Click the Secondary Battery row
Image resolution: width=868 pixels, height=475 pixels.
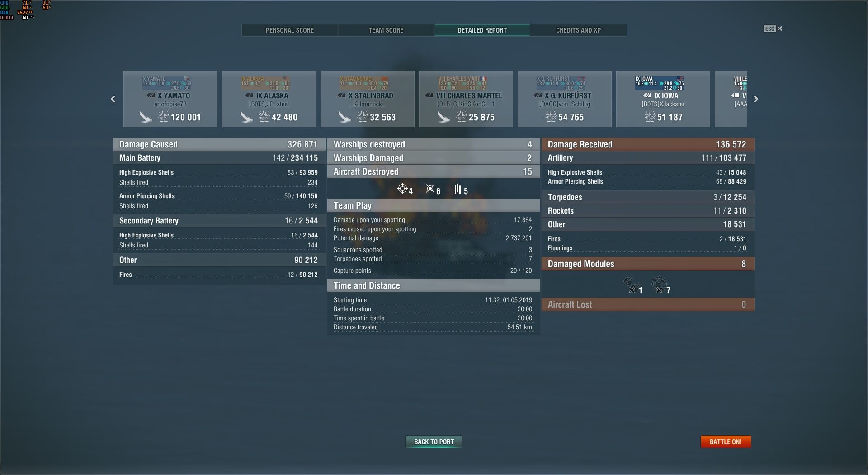[x=219, y=221]
